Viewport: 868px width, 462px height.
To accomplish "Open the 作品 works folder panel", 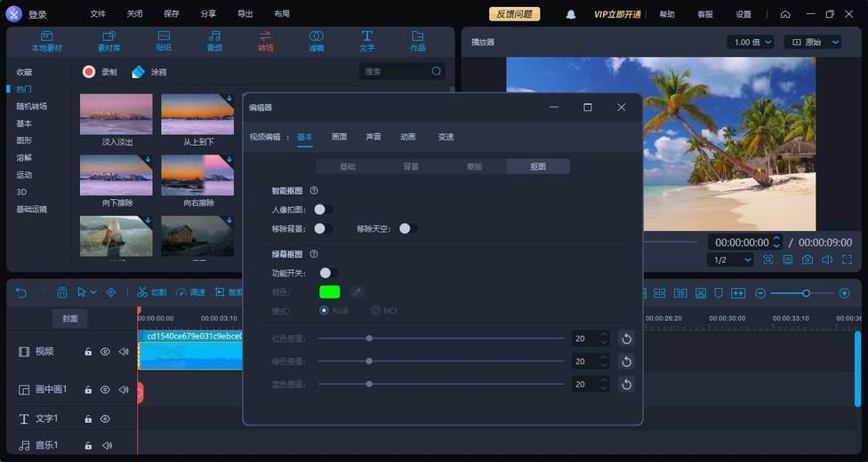I will [x=418, y=42].
